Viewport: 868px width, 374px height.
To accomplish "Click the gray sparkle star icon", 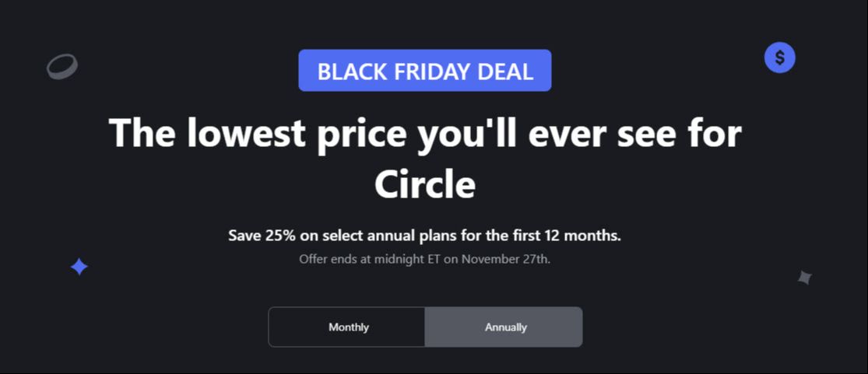I will (x=805, y=277).
